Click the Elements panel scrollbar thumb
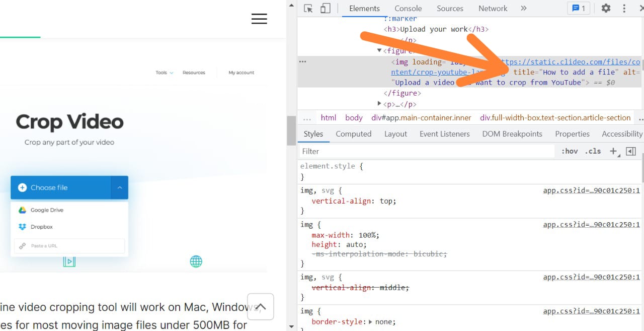 coord(642,64)
